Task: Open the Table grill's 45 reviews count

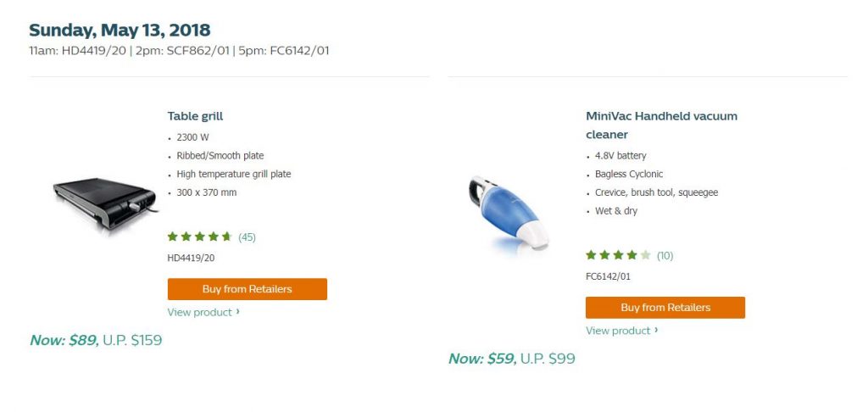Action: [248, 237]
